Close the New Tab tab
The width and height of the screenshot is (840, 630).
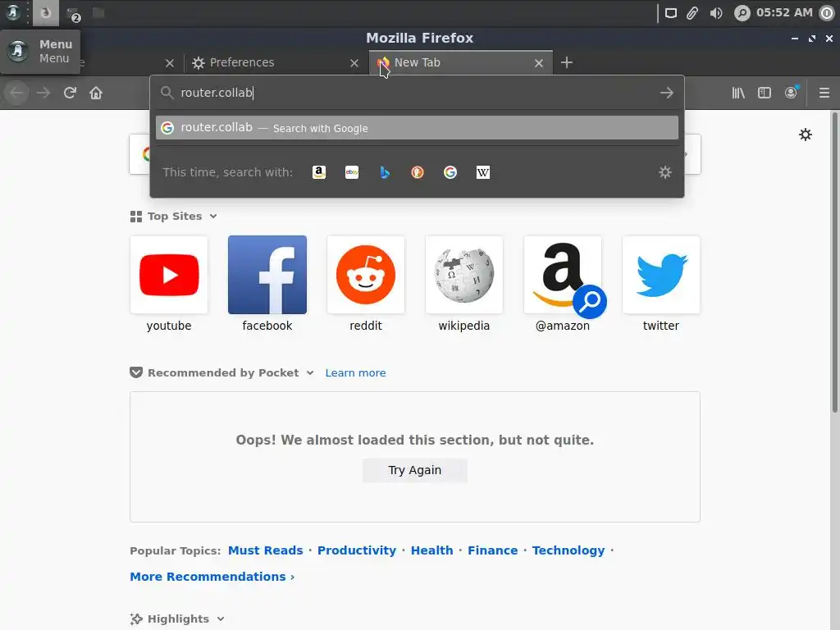pyautogui.click(x=539, y=63)
